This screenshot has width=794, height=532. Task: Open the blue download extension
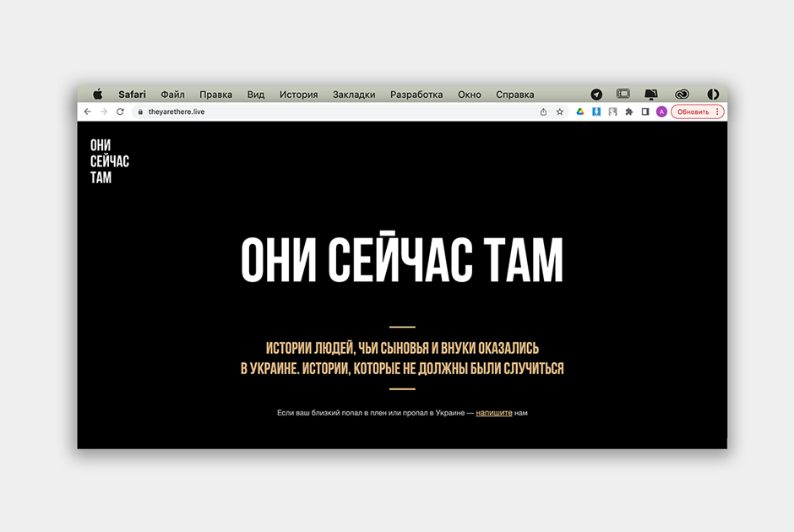click(x=596, y=111)
